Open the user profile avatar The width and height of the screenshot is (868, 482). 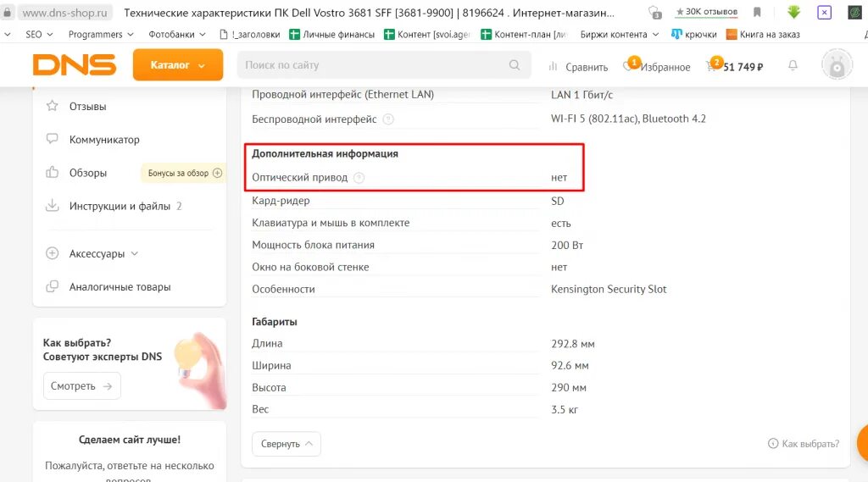point(837,64)
